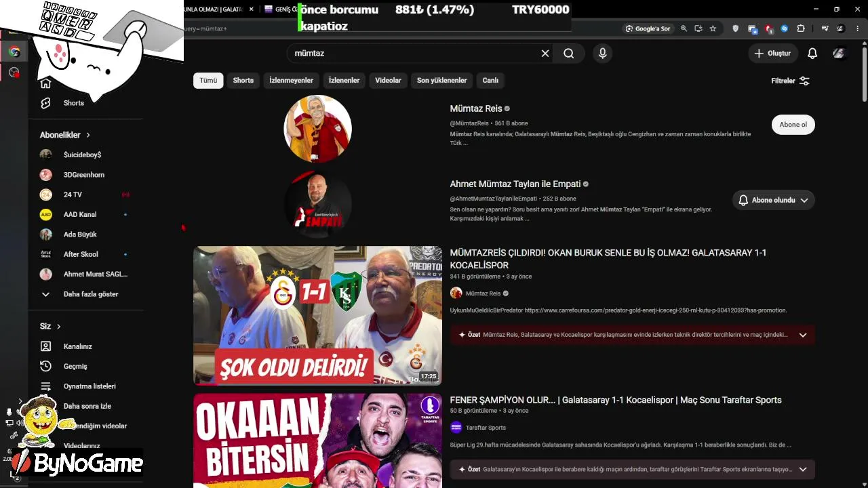
Task: Click the install app icon in address bar
Action: (x=698, y=28)
